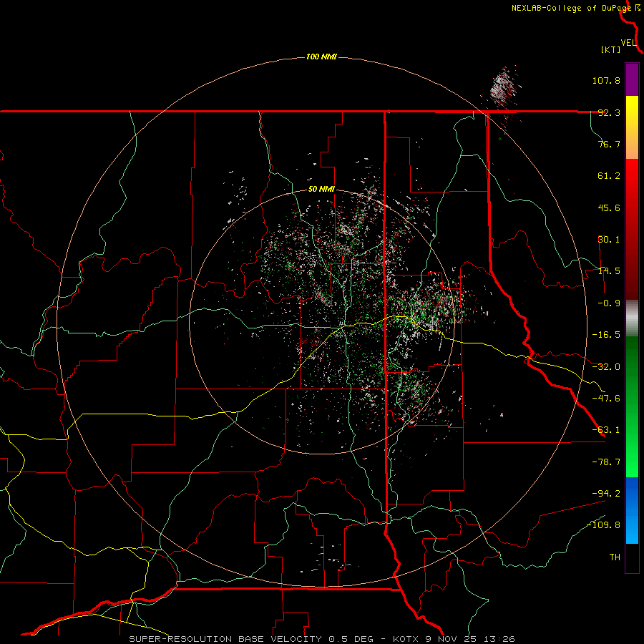Viewport: 644px width, 644px height.
Task: Click the 14.5 velocity label
Action: (x=609, y=271)
